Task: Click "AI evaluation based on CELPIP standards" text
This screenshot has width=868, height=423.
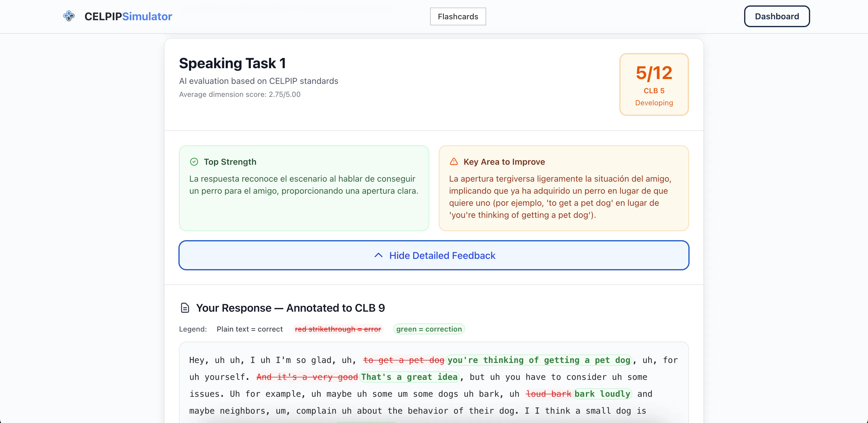Action: [x=259, y=81]
